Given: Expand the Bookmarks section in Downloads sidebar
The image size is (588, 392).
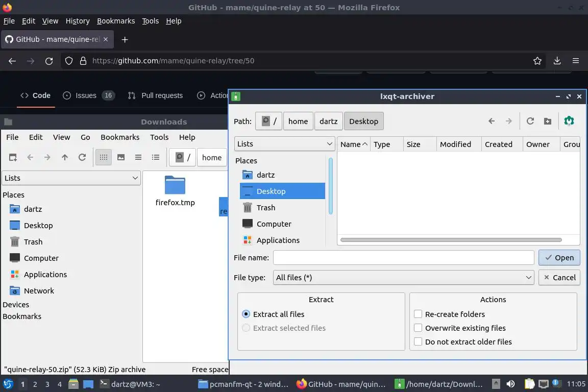Looking at the screenshot, I should click(x=22, y=316).
